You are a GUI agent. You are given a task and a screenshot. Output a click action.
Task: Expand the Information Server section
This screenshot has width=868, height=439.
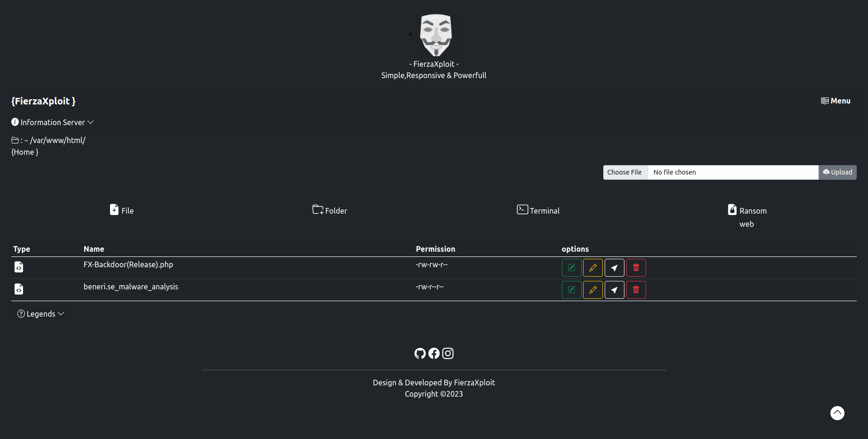pyautogui.click(x=53, y=122)
